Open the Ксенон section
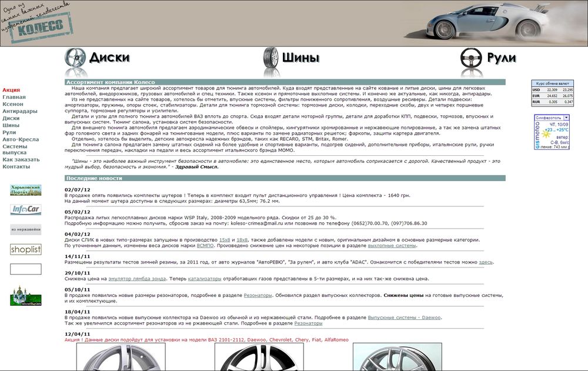Image resolution: width=588 pixels, height=371 pixels. tap(13, 104)
